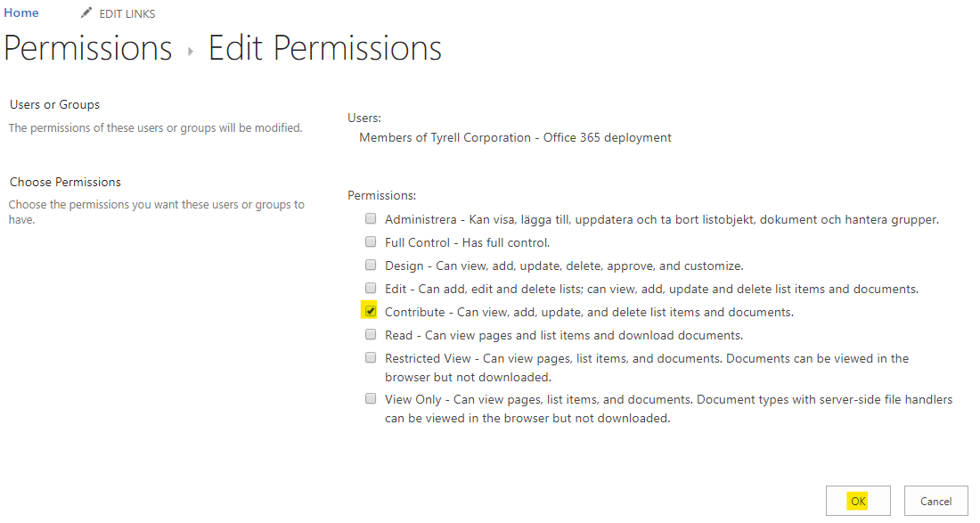The height and width of the screenshot is (523, 980).
Task: Enable the Read permission
Action: click(x=370, y=334)
